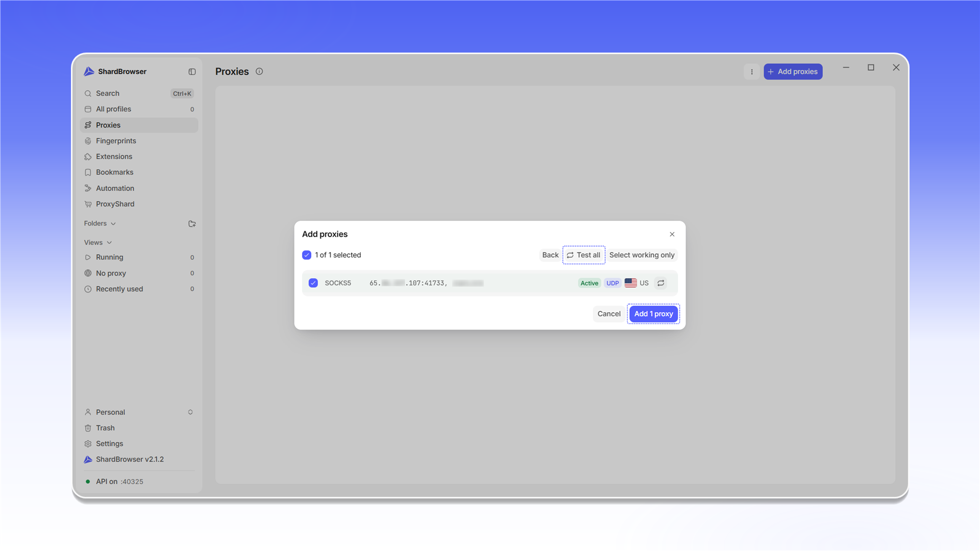This screenshot has height=551, width=980.
Task: Click the 1 of 1 selected label
Action: pos(338,255)
